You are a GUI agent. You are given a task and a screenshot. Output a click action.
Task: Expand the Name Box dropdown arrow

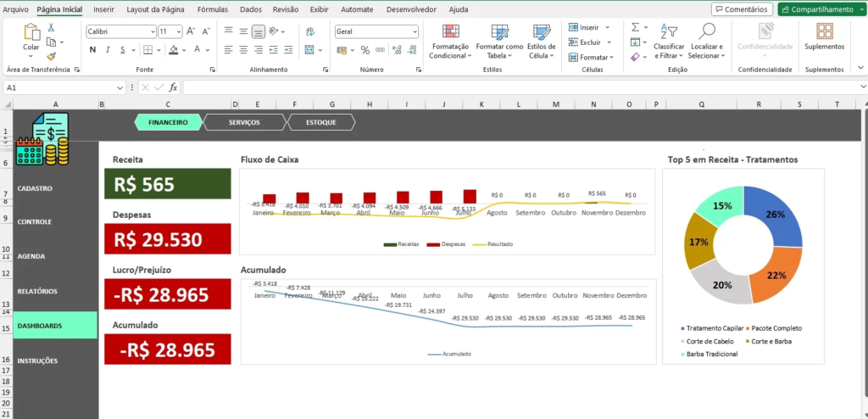pos(120,87)
